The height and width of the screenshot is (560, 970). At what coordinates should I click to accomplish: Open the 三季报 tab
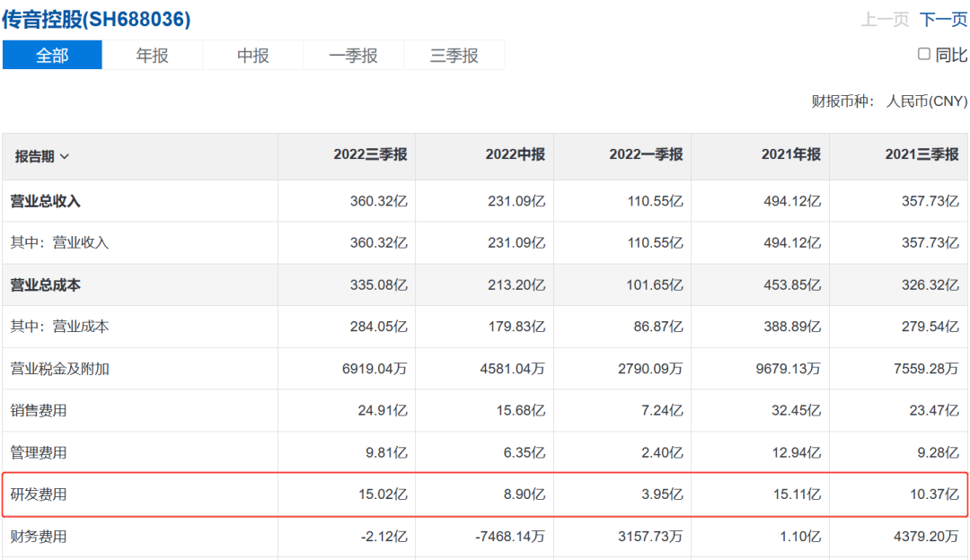454,56
